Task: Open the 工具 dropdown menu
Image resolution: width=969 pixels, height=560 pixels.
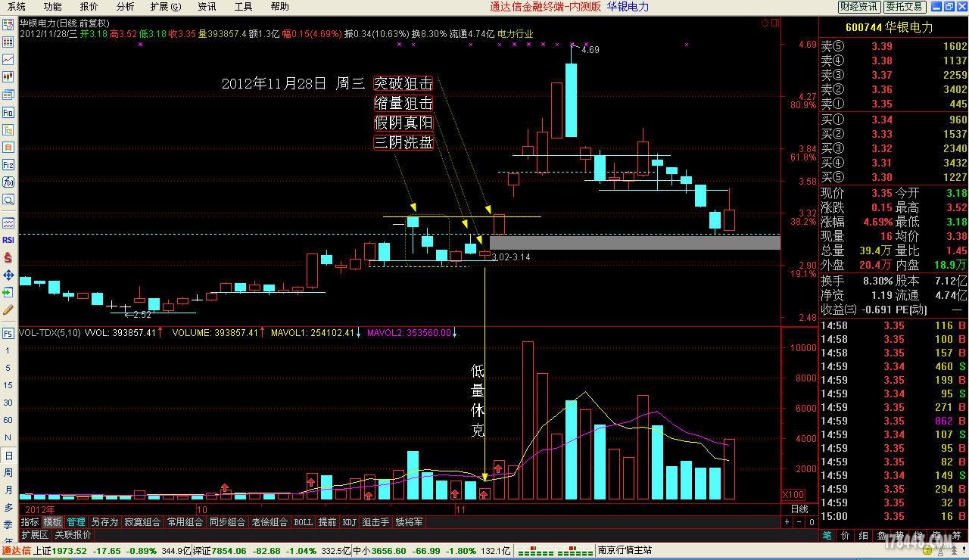Action: 243,7
